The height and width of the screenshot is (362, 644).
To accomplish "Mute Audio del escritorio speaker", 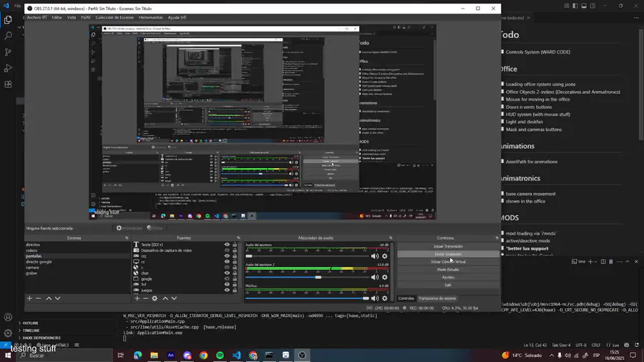I will (x=375, y=256).
